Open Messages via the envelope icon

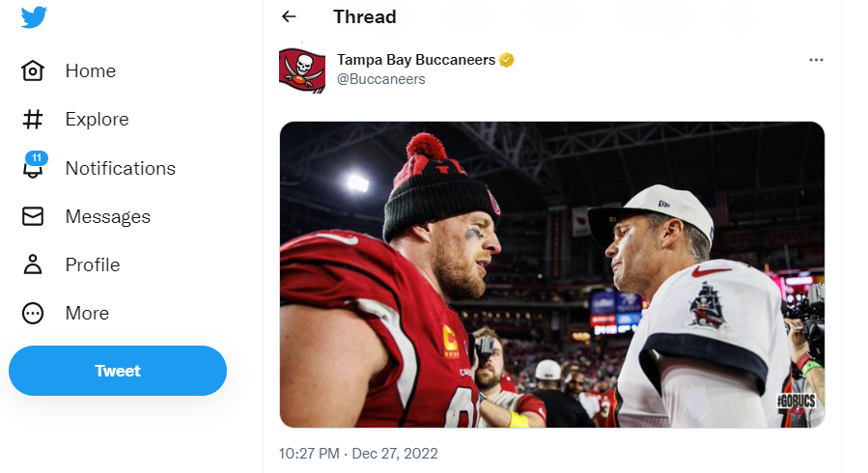click(33, 216)
